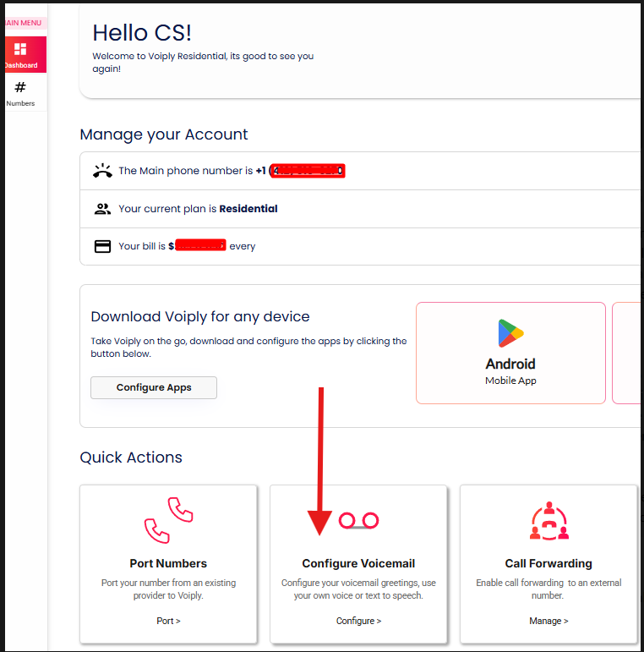Click the people icon beside current plan
Image resolution: width=644 pixels, height=652 pixels.
click(x=102, y=209)
